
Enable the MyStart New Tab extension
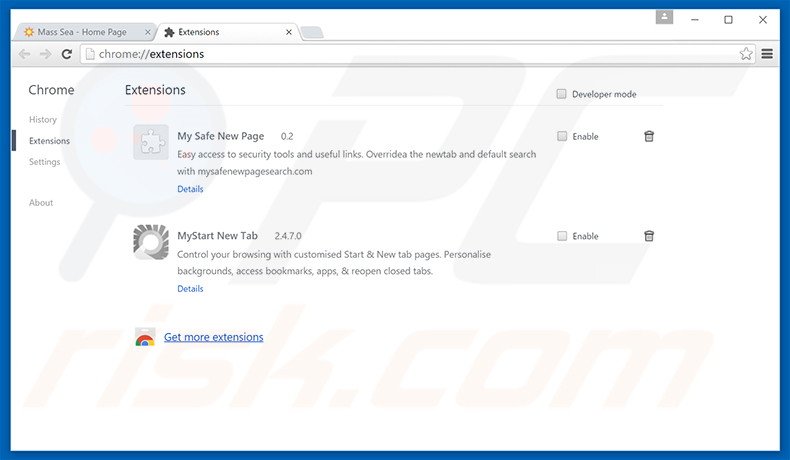(x=562, y=236)
